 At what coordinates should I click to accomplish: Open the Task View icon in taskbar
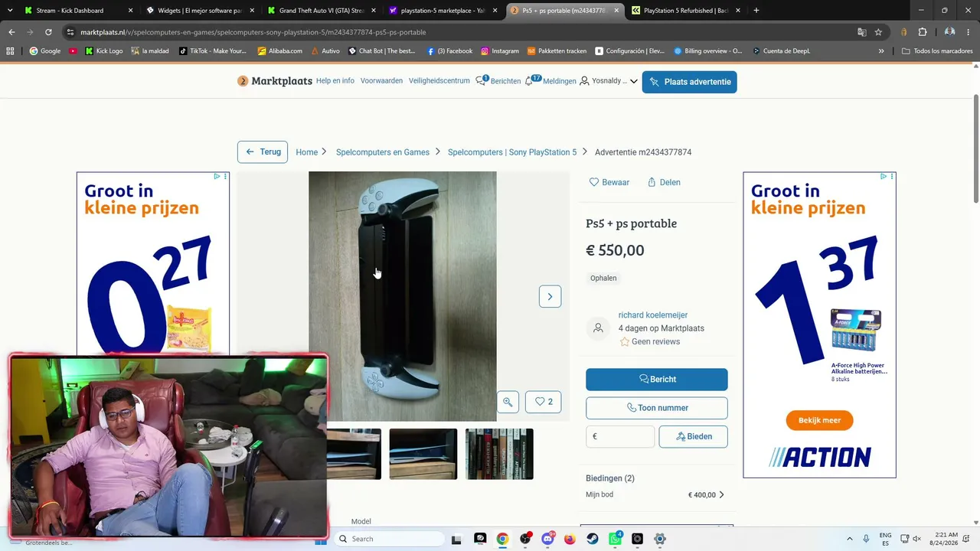pos(457,539)
